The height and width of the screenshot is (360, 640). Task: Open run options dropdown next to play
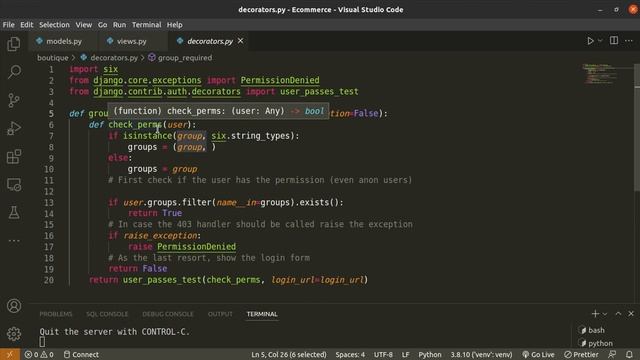[600, 41]
